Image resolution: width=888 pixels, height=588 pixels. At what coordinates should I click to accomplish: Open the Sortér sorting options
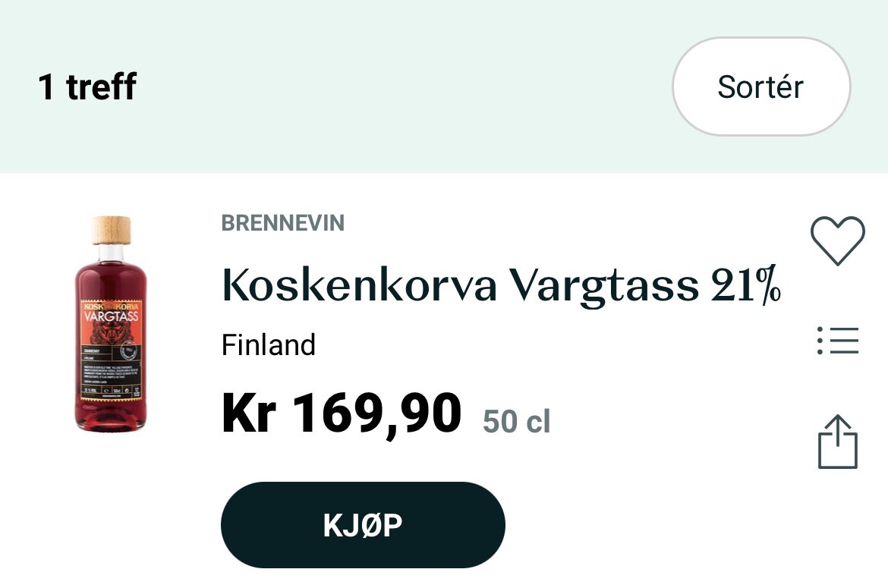pos(761,86)
